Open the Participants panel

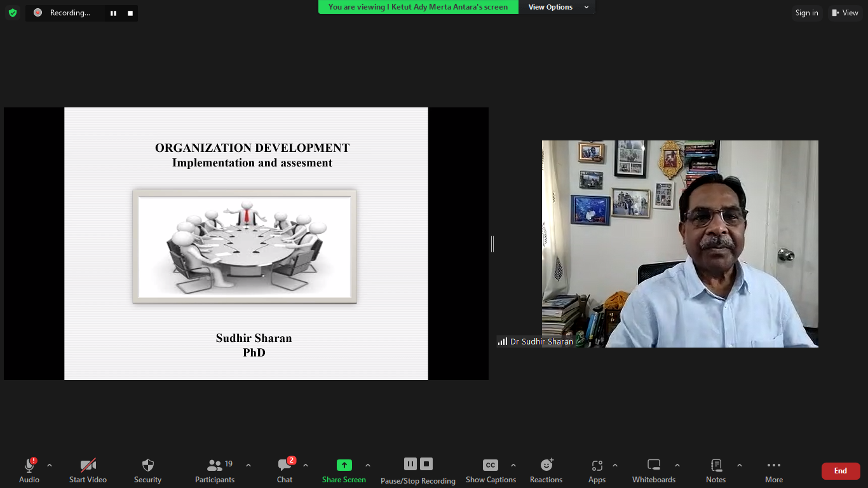pos(215,471)
